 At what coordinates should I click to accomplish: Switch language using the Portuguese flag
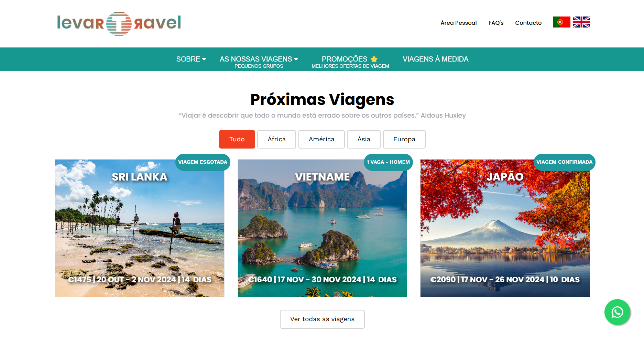[x=561, y=22]
